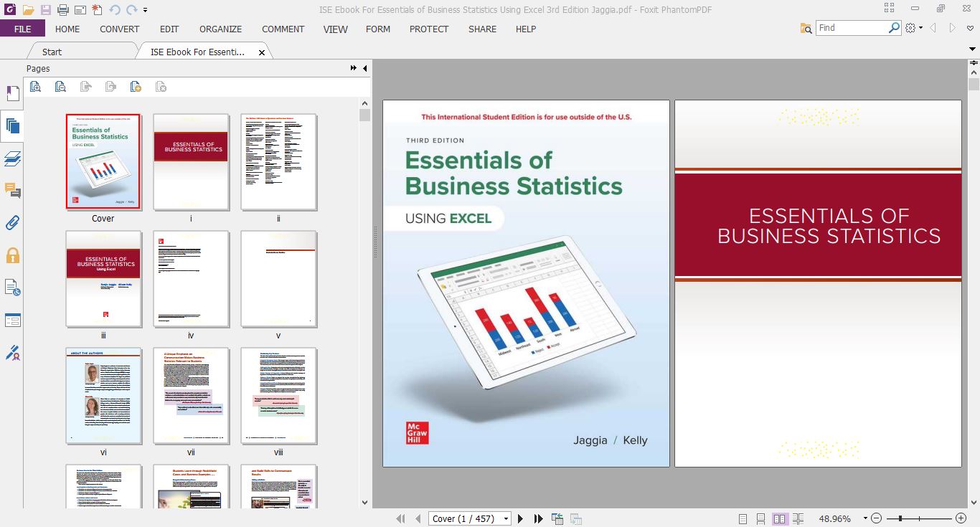Zoom in with the plus button
980x527 pixels.
961,518
